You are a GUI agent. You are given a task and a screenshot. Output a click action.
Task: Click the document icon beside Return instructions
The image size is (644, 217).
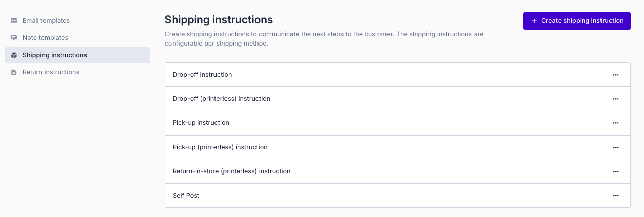14,72
